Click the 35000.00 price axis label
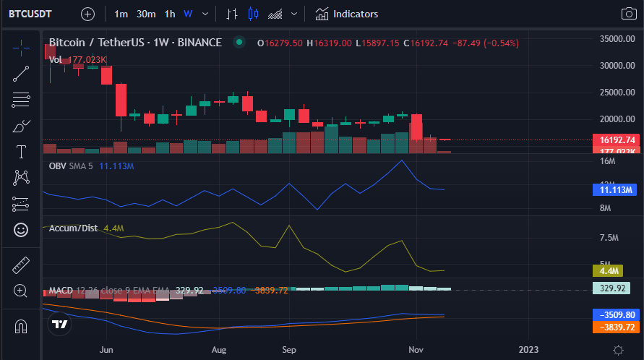 click(x=617, y=38)
